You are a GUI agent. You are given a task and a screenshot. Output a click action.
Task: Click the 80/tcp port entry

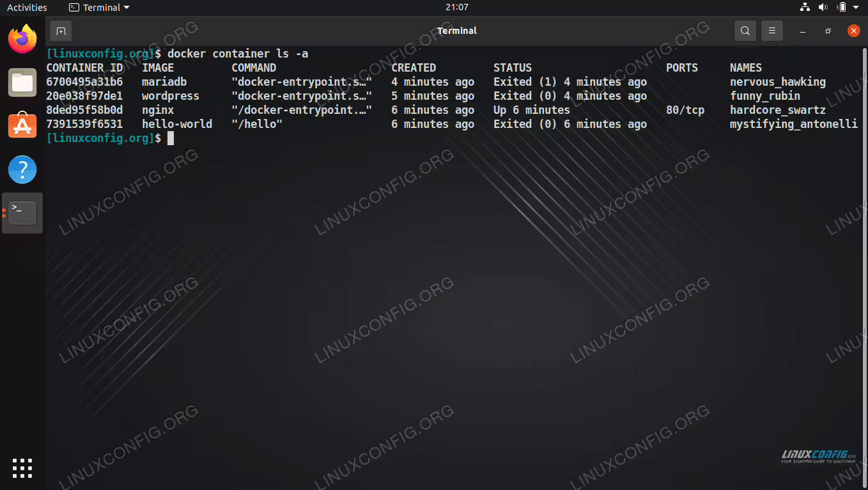(685, 110)
